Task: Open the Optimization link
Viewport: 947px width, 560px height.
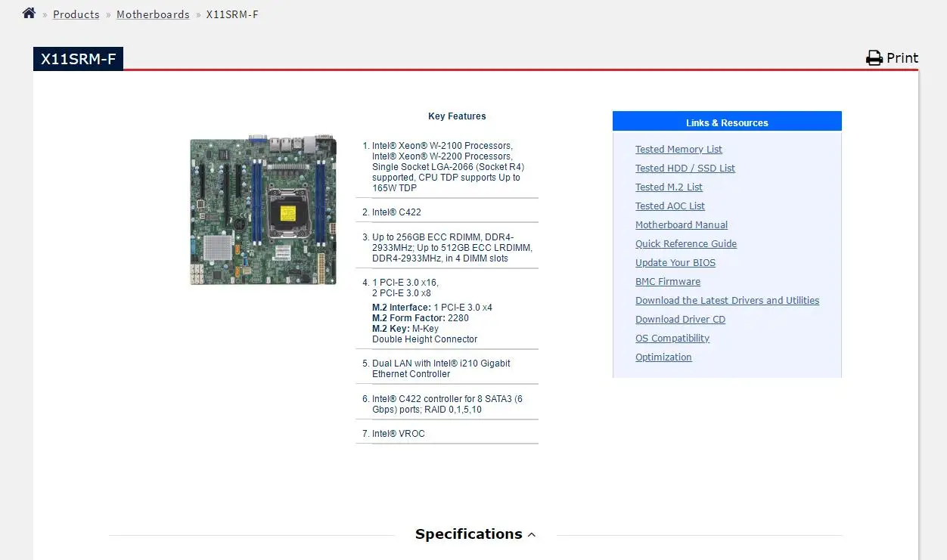Action: [x=663, y=357]
